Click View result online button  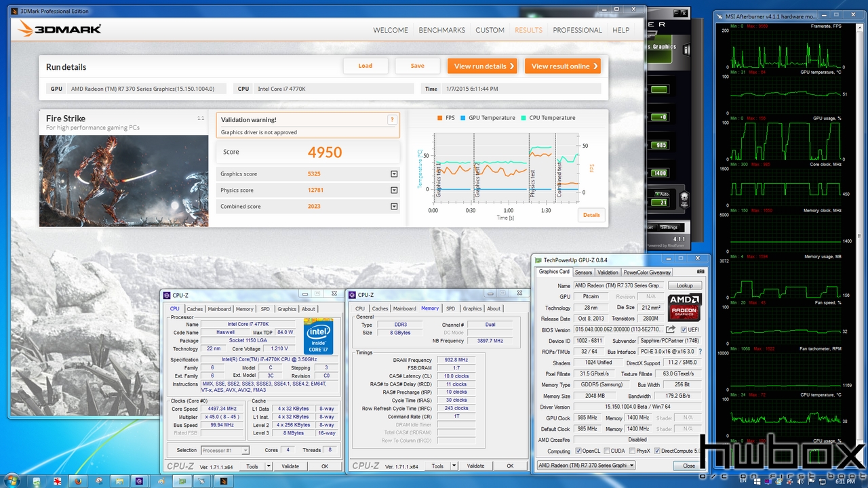tap(562, 66)
